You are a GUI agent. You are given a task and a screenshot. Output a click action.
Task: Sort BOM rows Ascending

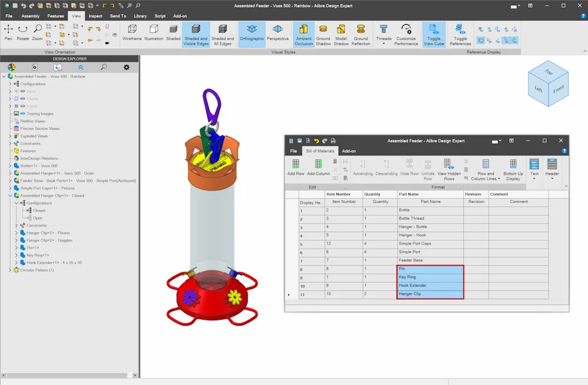(363, 167)
